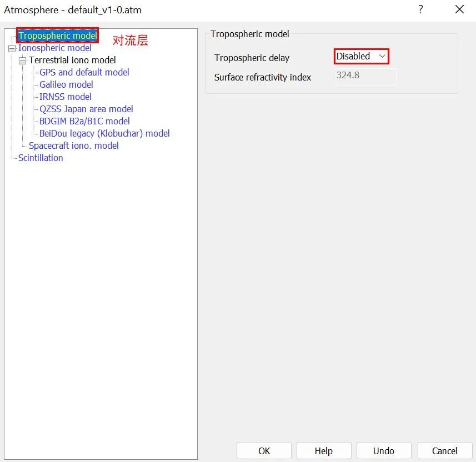The image size is (476, 462).
Task: Select BDGIM B2a/B1C model
Action: pyautogui.click(x=84, y=121)
